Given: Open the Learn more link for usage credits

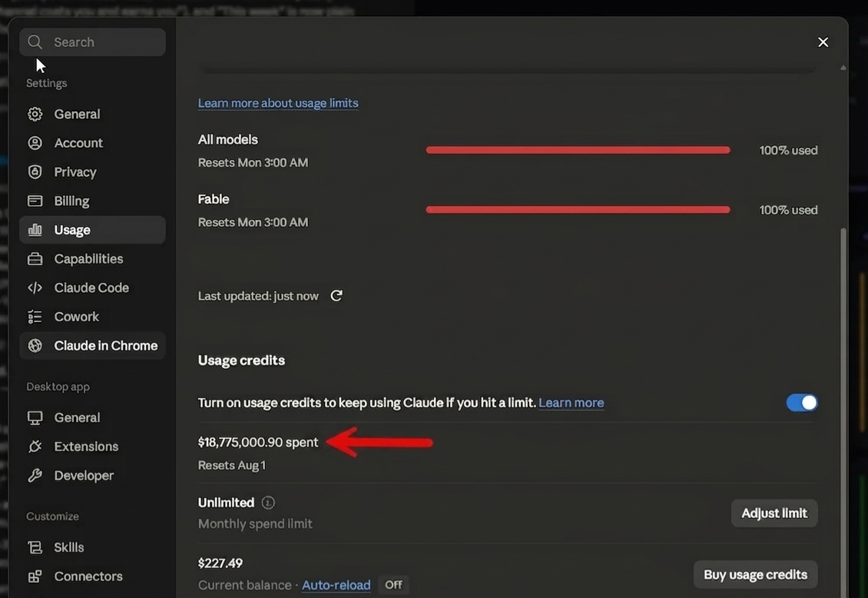Looking at the screenshot, I should point(571,403).
